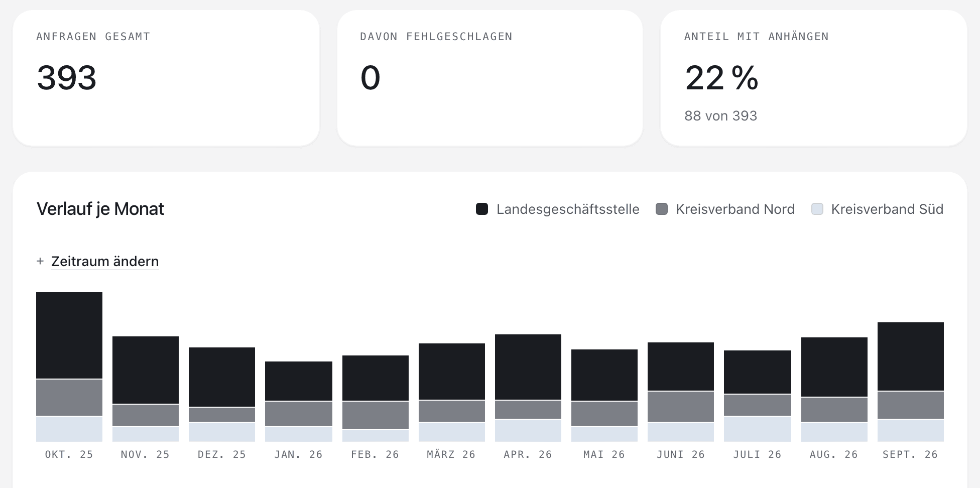Select the Kreisverband Nord segment of Feb. 26 bar
This screenshot has height=488, width=980.
pyautogui.click(x=376, y=415)
